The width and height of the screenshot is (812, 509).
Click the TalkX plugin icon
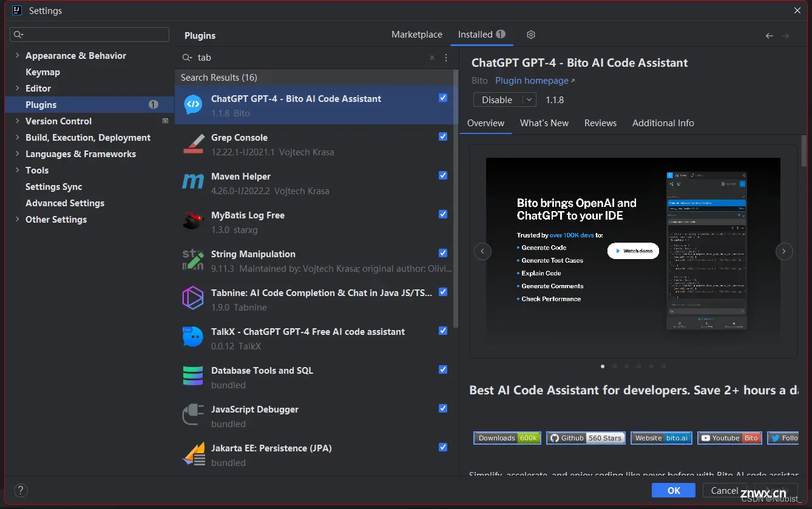(x=193, y=338)
